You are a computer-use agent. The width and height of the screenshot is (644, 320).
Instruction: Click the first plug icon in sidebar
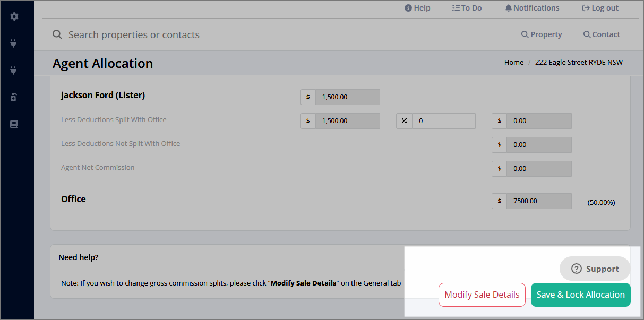coord(14,43)
